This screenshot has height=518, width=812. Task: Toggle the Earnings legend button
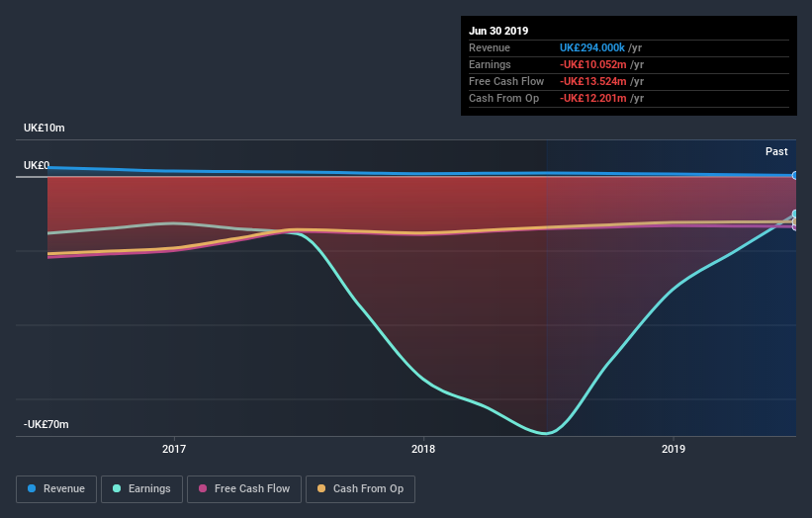click(141, 489)
